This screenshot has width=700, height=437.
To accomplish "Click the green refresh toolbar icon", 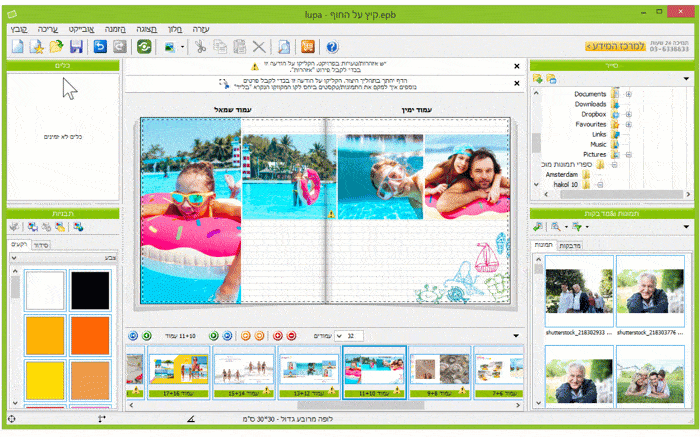I will click(144, 47).
